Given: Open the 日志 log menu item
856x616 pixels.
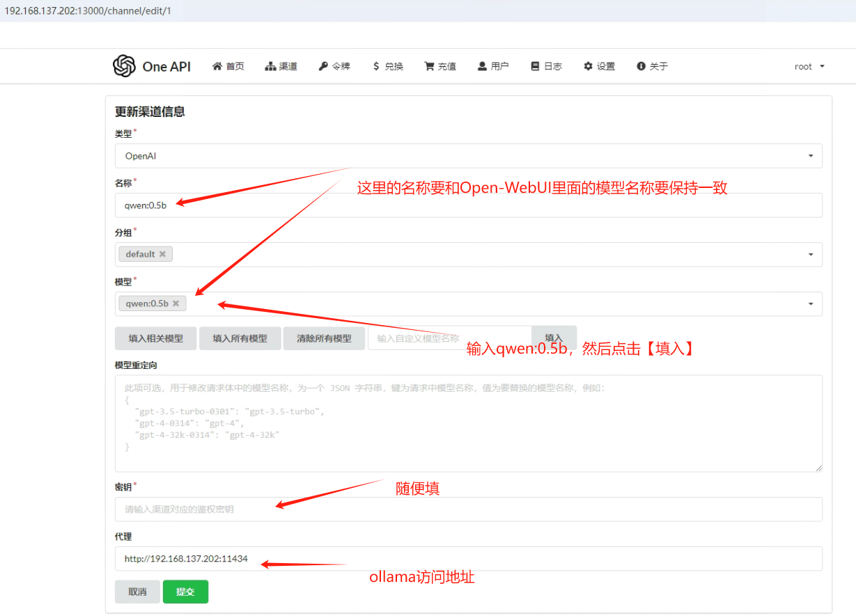Looking at the screenshot, I should 546,66.
